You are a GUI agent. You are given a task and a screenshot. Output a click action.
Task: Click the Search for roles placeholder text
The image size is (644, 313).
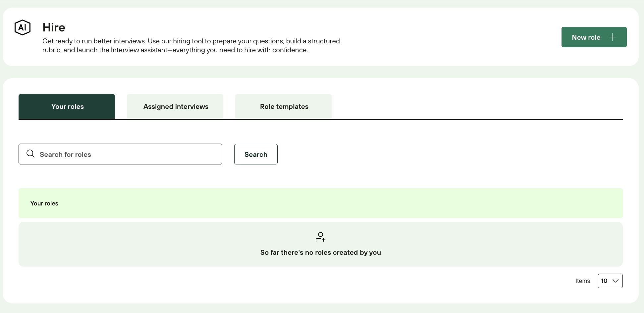point(65,155)
